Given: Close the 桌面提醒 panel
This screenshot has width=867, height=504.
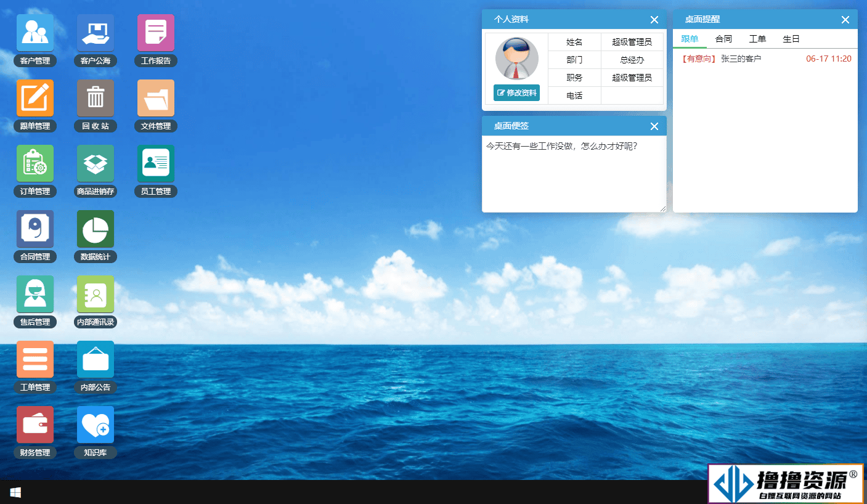Looking at the screenshot, I should [845, 20].
